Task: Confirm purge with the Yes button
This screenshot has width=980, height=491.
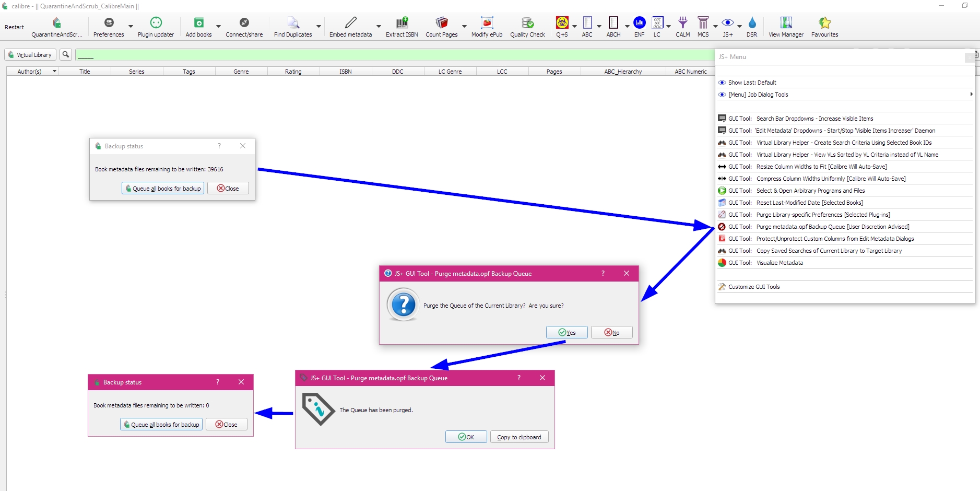Action: pyautogui.click(x=567, y=333)
